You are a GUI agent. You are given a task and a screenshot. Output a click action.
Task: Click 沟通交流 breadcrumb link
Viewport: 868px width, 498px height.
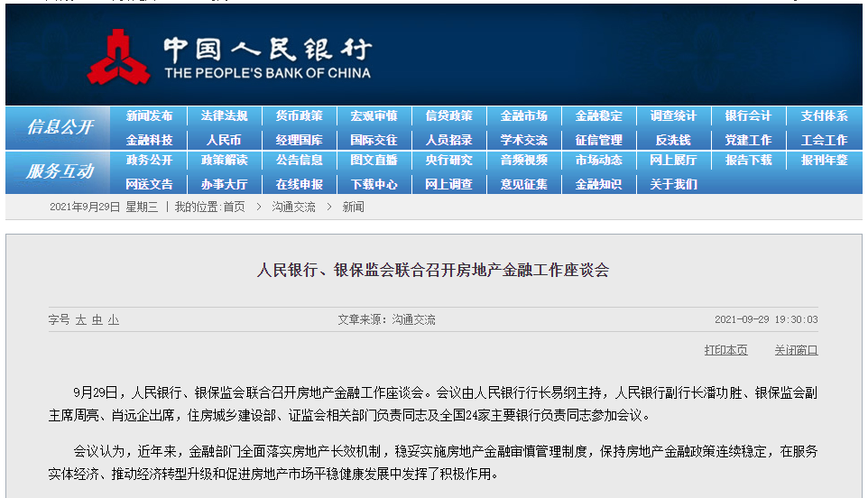[294, 207]
